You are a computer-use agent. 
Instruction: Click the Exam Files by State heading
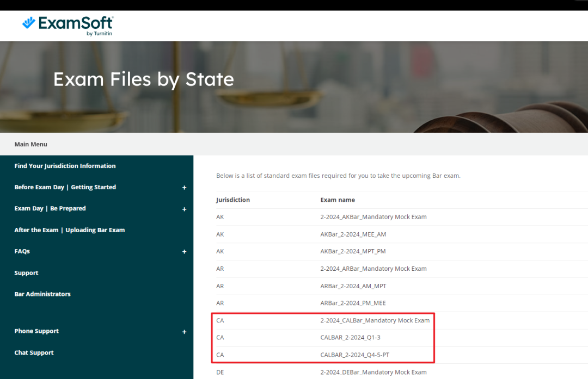click(144, 79)
